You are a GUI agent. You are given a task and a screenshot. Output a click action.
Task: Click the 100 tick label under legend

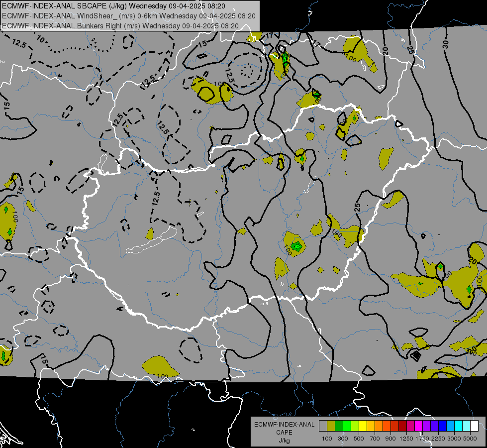[327, 439]
